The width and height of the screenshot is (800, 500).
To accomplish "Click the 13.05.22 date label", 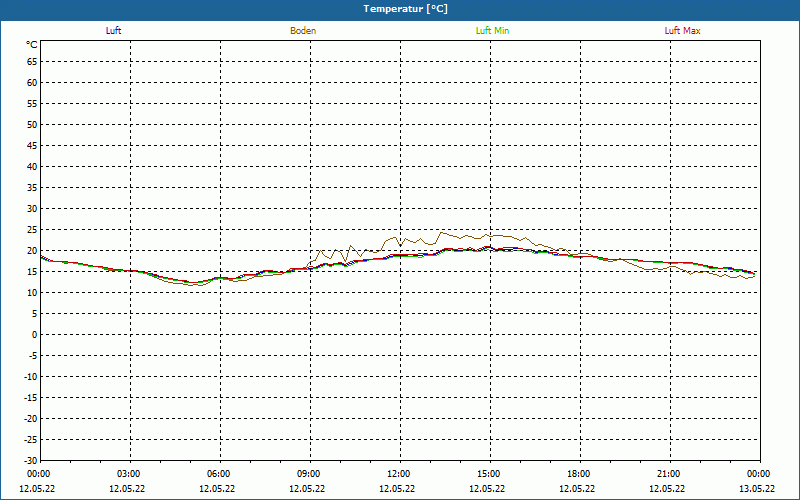I will 757,489.
